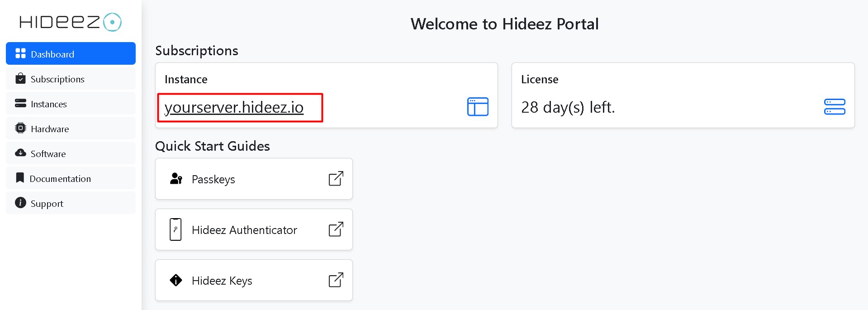Viewport: 868px width, 310px height.
Task: Open Documentation from the sidebar
Action: (x=60, y=179)
